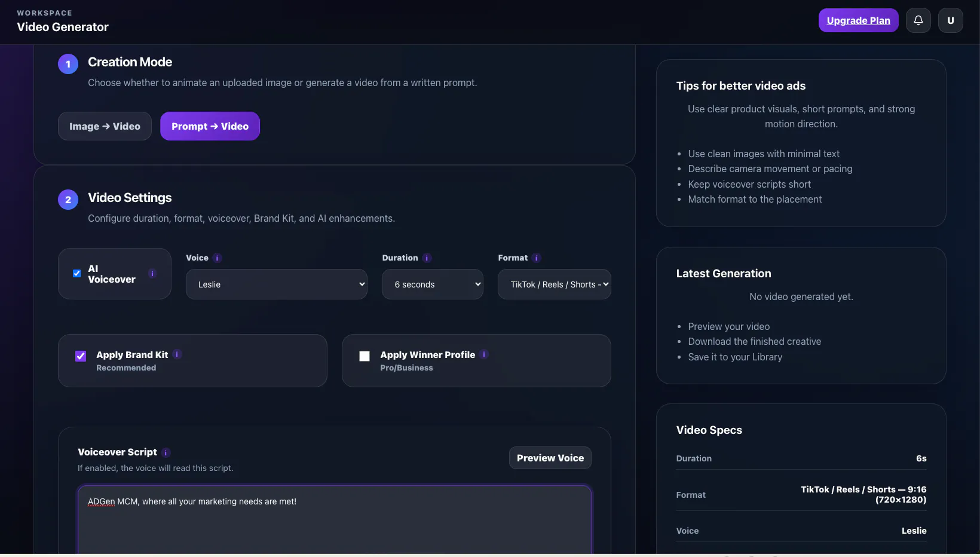Disable the AI Voiceover checkbox

point(76,274)
